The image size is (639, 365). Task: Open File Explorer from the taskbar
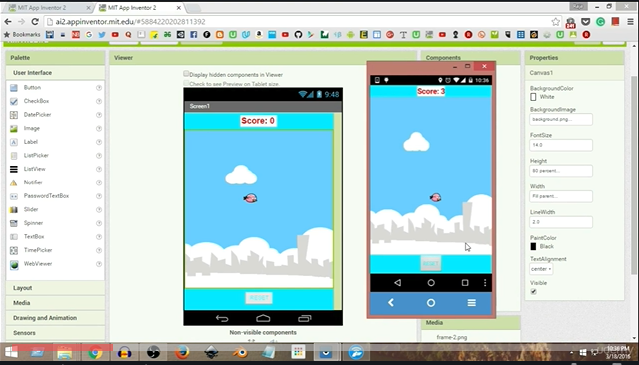65,352
